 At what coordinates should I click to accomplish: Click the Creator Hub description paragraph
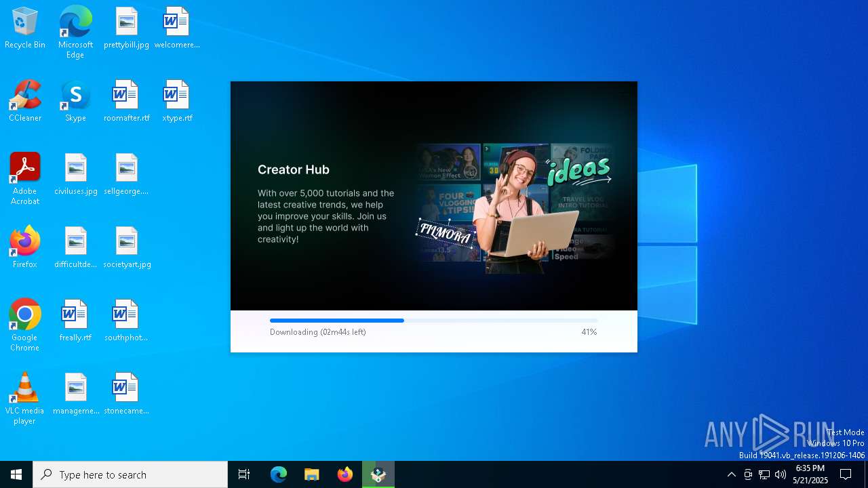pos(325,216)
